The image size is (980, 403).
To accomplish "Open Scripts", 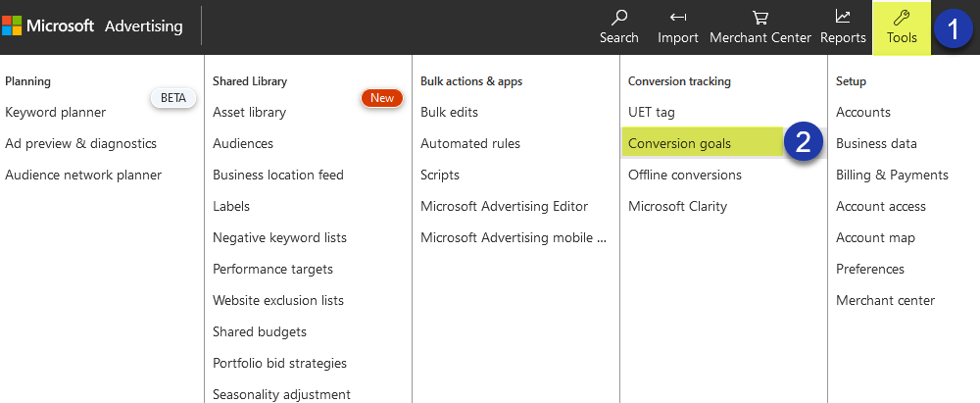I will (x=440, y=175).
